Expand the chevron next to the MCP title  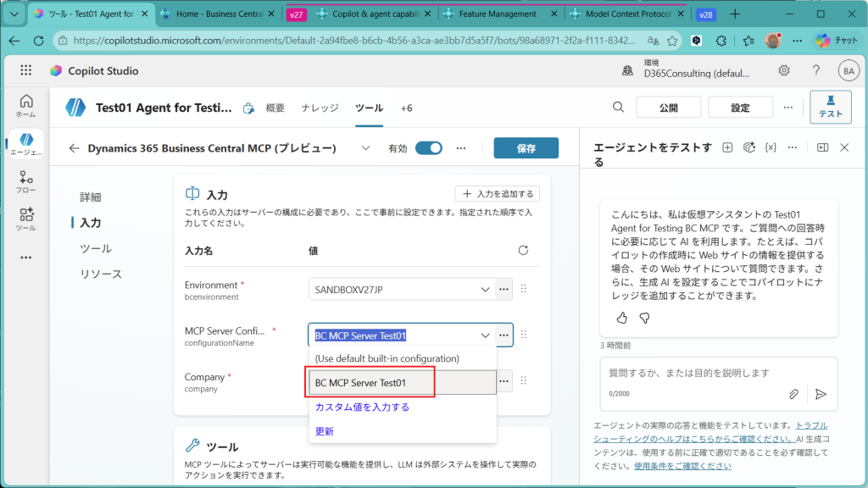point(365,148)
